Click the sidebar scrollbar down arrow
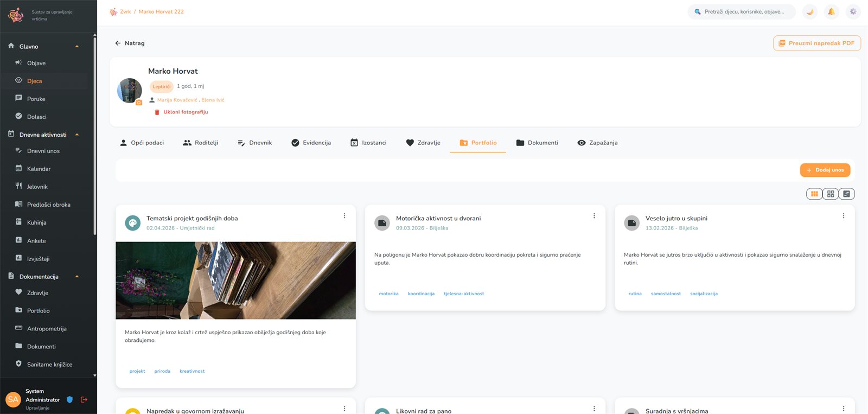The height and width of the screenshot is (414, 868). click(95, 375)
